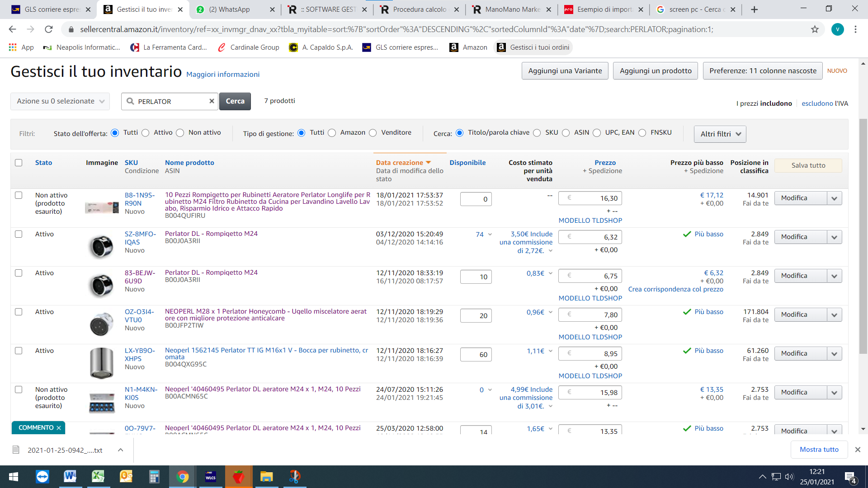
Task: Reload the current page
Action: coord(49,29)
